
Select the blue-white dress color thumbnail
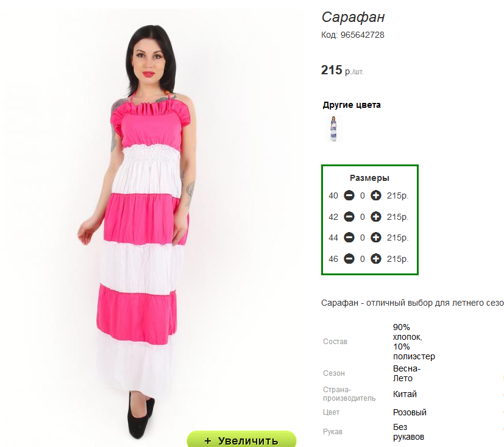333,128
